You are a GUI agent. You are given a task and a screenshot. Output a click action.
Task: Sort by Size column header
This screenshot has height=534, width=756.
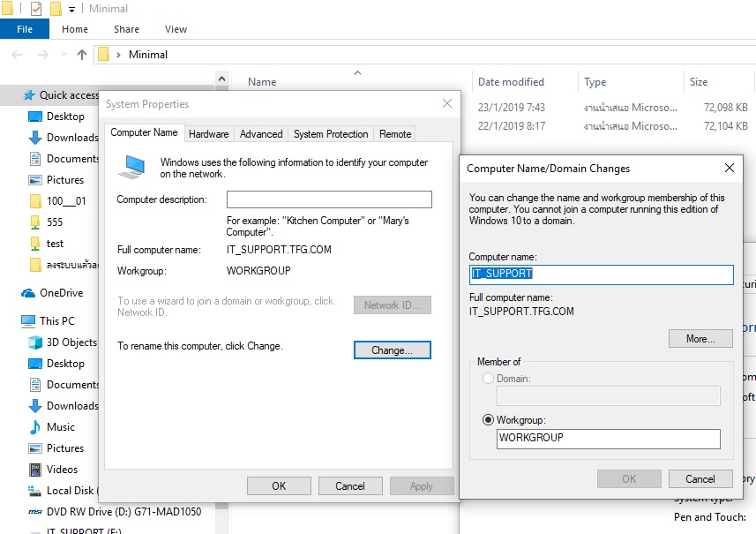point(698,82)
